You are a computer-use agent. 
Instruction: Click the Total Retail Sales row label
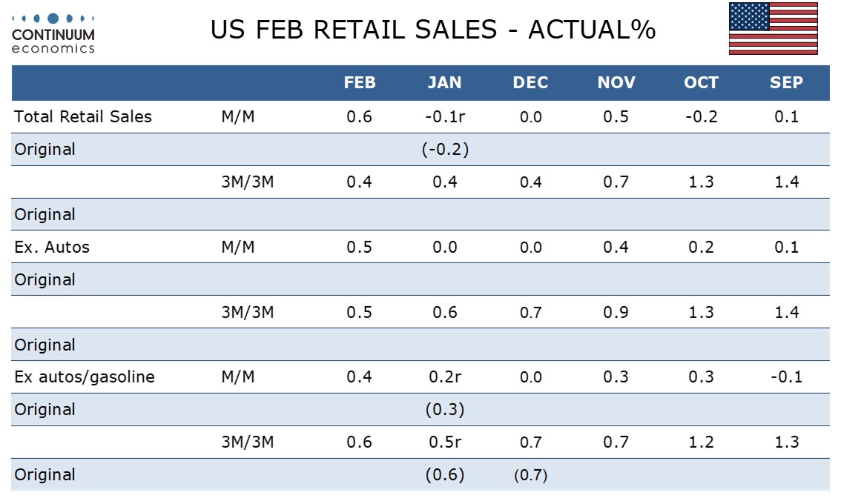83,116
